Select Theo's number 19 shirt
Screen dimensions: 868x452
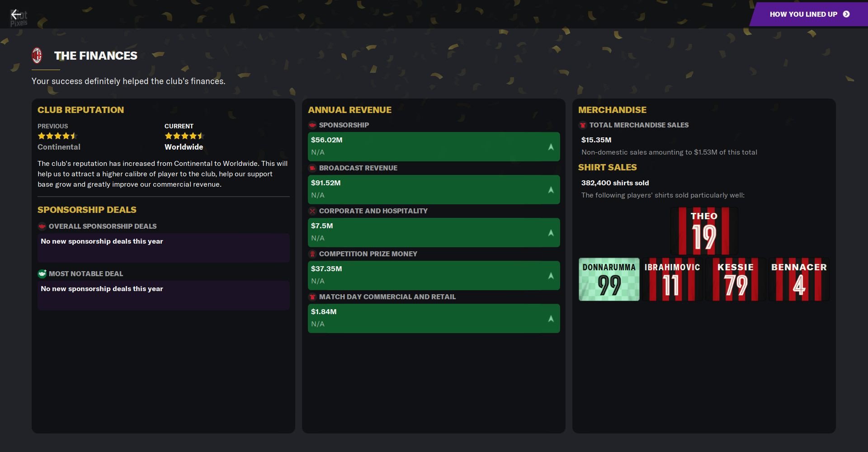click(704, 231)
